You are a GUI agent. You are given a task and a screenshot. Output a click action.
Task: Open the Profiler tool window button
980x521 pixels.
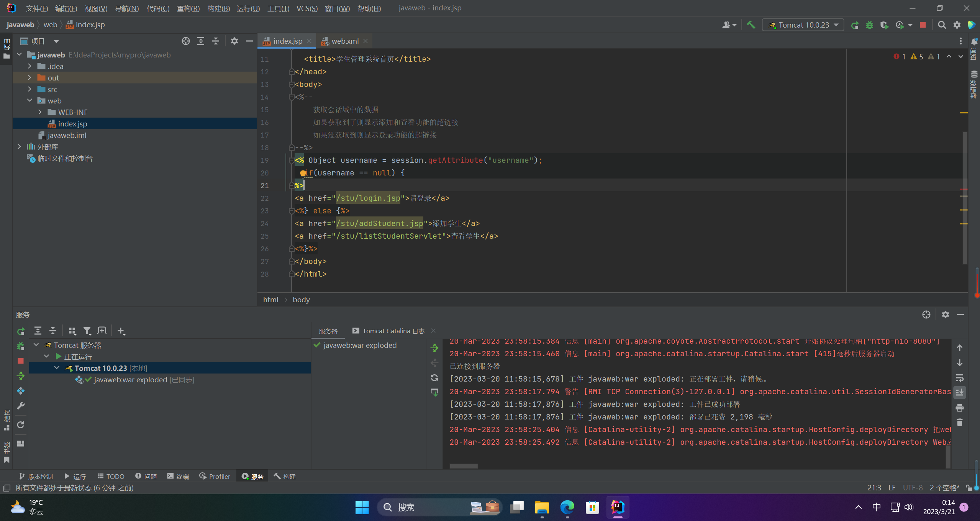pos(215,476)
